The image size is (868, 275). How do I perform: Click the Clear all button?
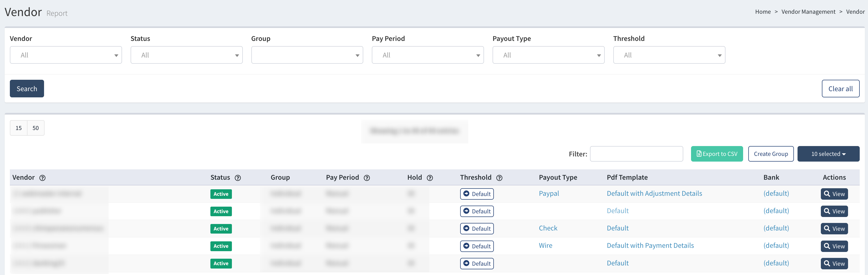pos(840,89)
